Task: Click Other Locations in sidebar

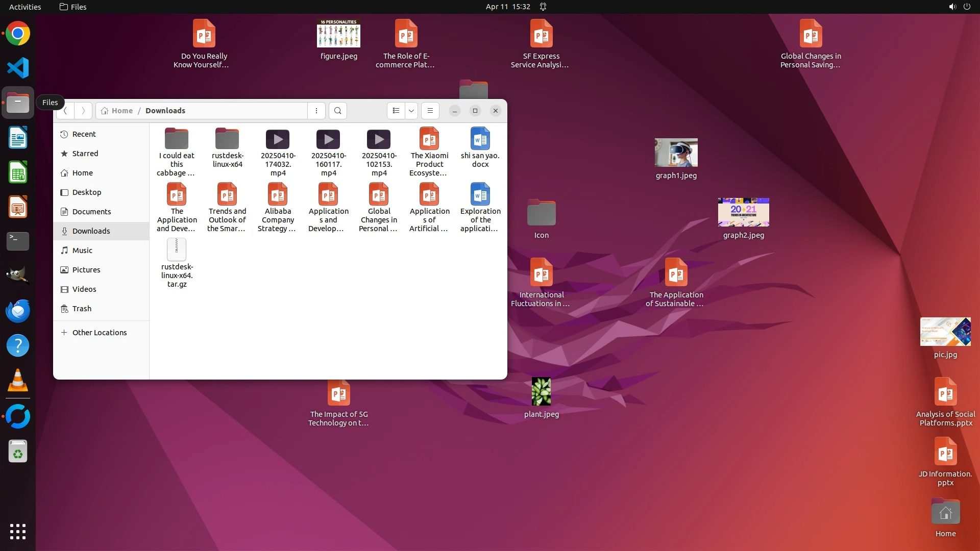Action: point(99,333)
